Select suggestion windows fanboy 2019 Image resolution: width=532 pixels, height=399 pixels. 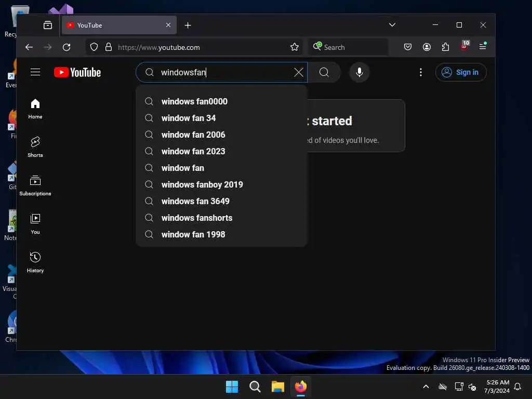pos(221,184)
